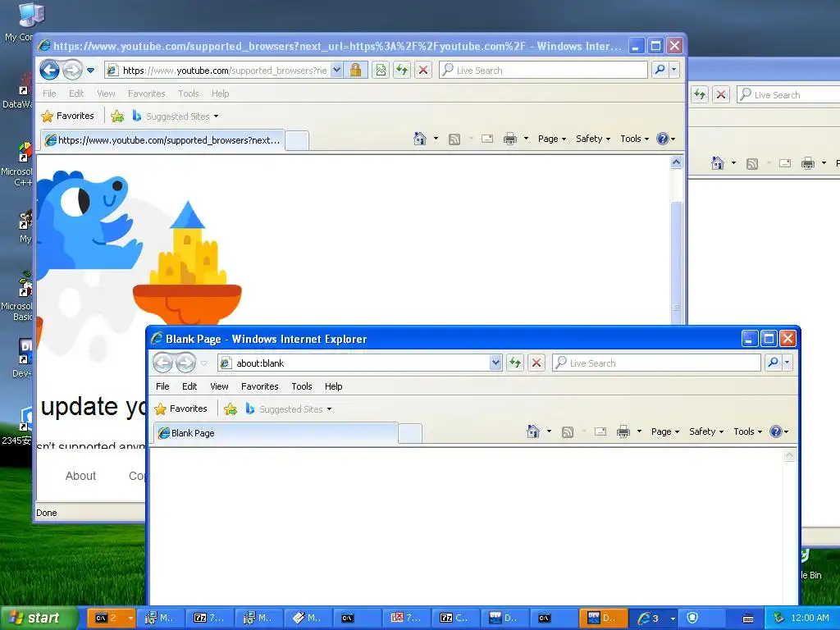Open View menu in Blank Page window
This screenshot has width=840, height=630.
[x=219, y=386]
